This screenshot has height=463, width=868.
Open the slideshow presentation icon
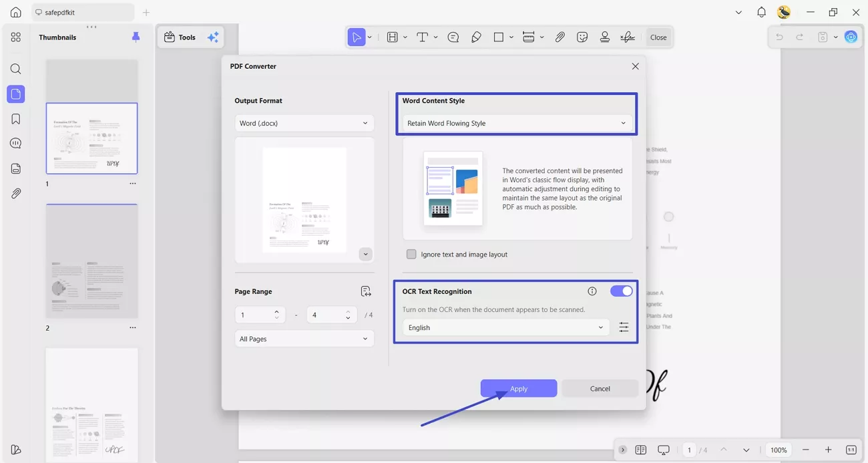click(x=664, y=450)
